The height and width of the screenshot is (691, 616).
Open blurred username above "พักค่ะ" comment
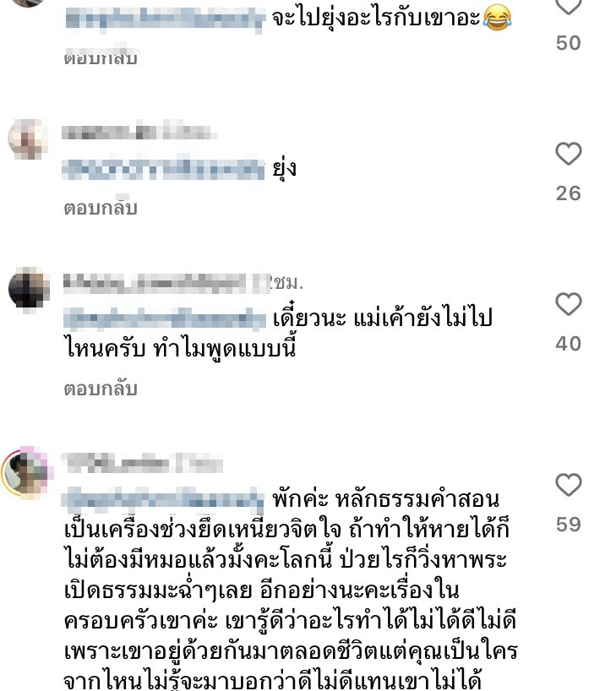[142, 463]
